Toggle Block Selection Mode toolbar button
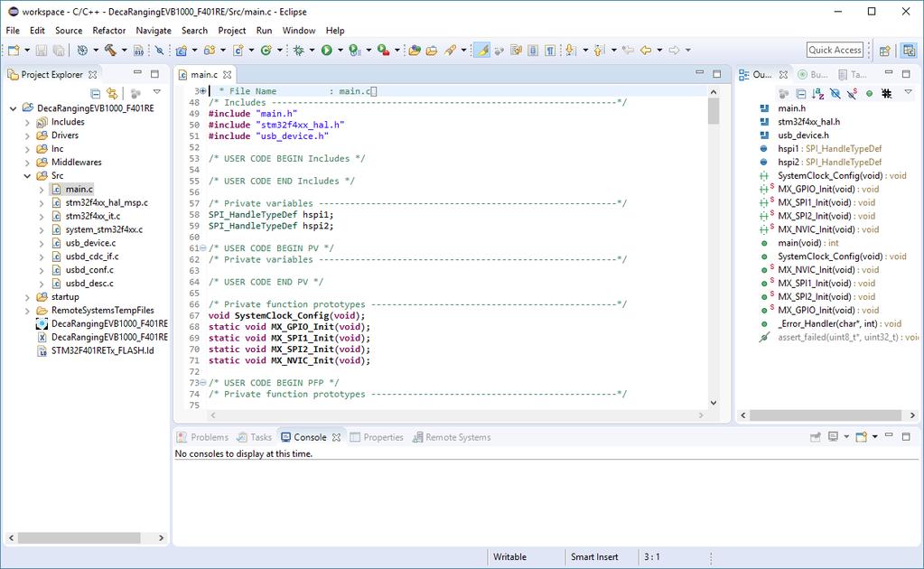Image resolution: width=924 pixels, height=569 pixels. click(533, 50)
